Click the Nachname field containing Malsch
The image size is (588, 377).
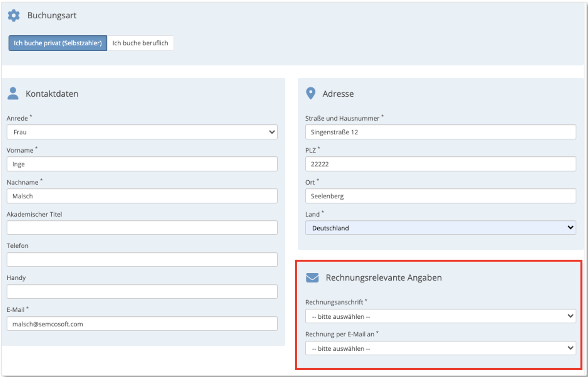(142, 196)
